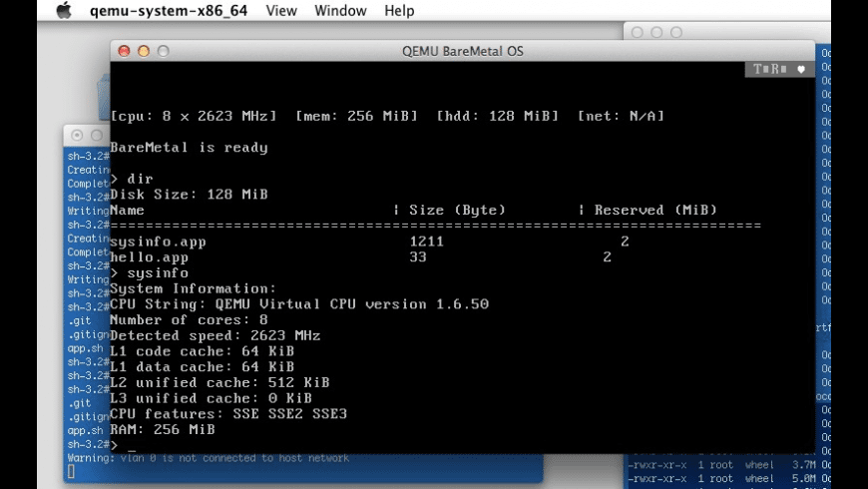
Task: Open the View menu
Action: (281, 11)
